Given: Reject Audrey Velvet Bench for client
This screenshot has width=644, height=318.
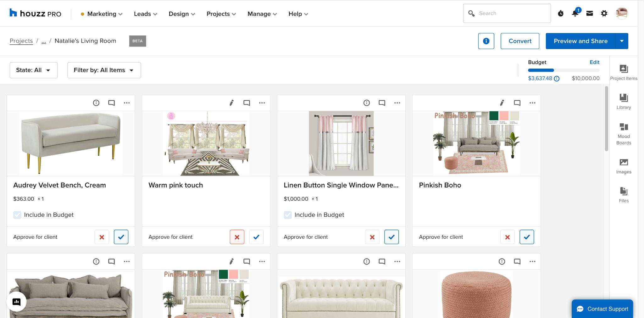Looking at the screenshot, I should [102, 237].
